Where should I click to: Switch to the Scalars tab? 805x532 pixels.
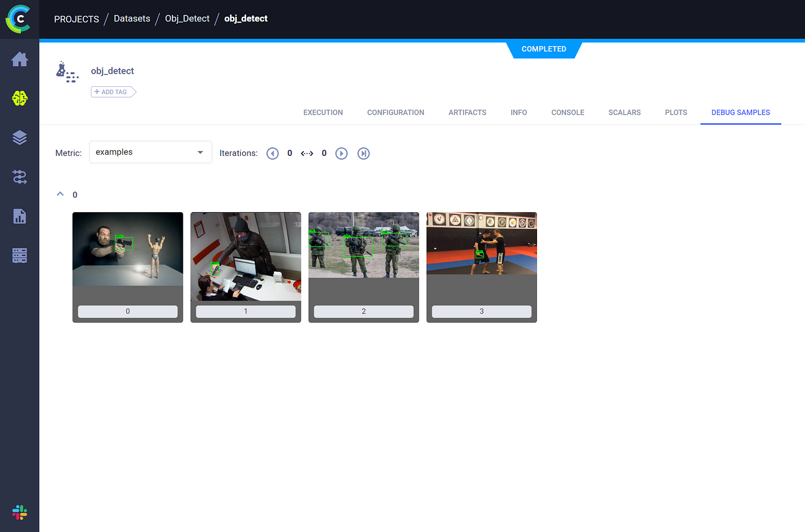pyautogui.click(x=624, y=113)
